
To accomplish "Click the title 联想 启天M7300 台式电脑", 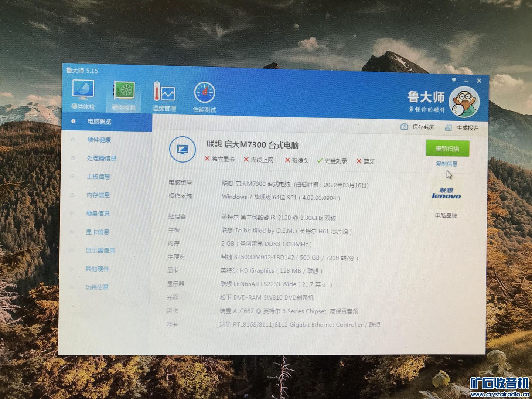I will 252,145.
